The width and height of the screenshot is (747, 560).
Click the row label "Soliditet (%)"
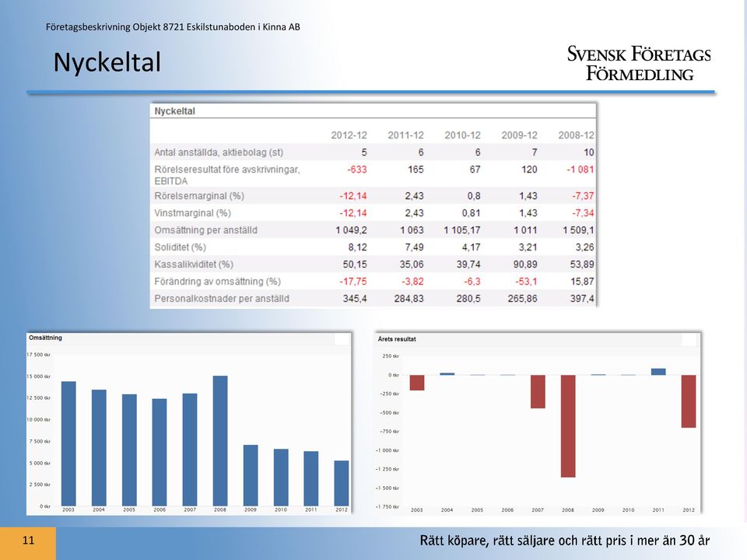click(x=180, y=247)
